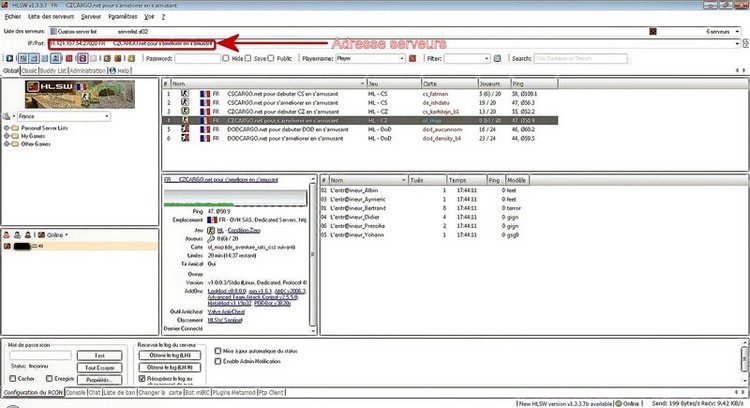Click the Tout Essayer button

click(x=99, y=367)
